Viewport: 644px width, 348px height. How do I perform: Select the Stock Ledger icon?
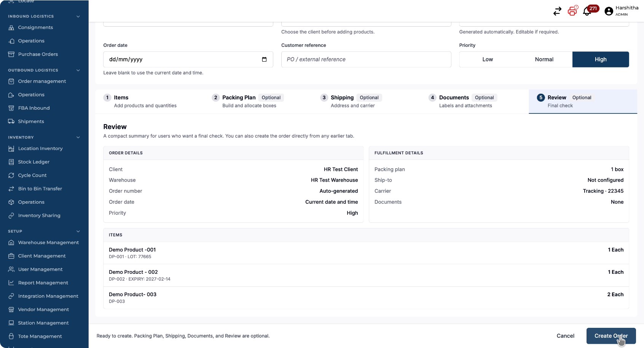click(x=11, y=162)
